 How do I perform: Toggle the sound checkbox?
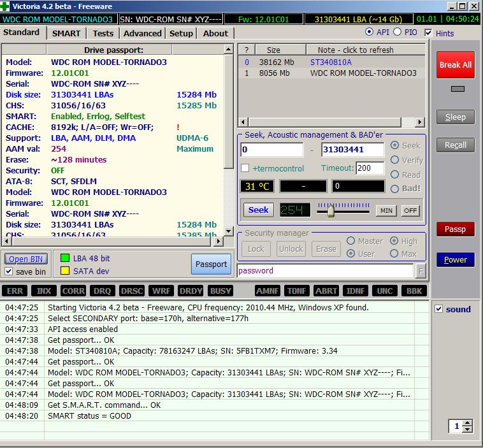pos(438,308)
